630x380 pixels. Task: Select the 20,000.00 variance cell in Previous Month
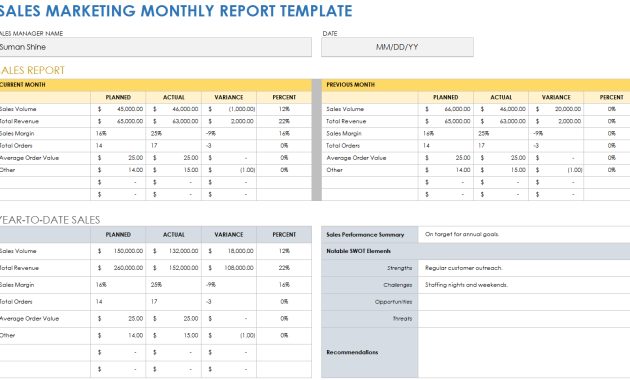pos(556,109)
